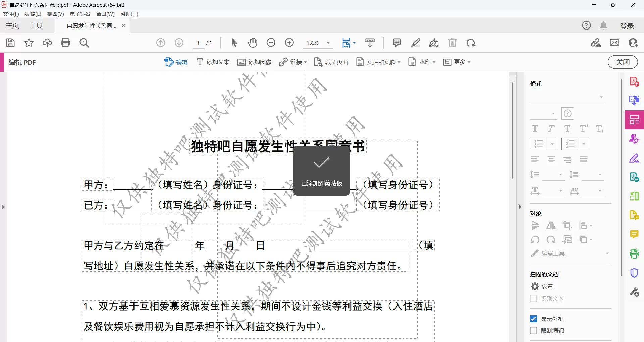Click the 关闭 button to exit editing

coord(623,62)
